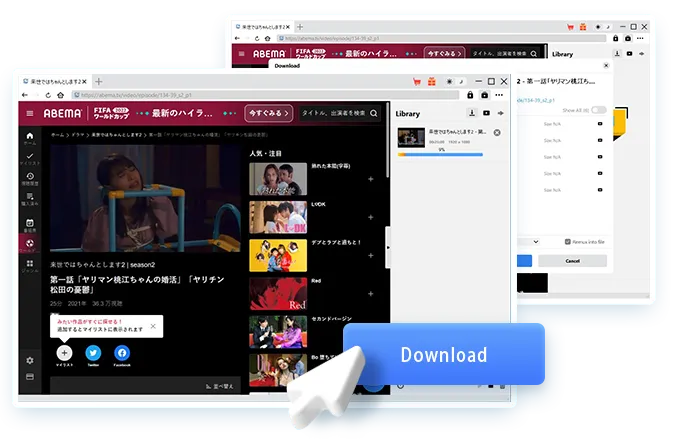This screenshot has width=686, height=439.
Task: Click ドラマ breadcrumb link
Action: (78, 135)
